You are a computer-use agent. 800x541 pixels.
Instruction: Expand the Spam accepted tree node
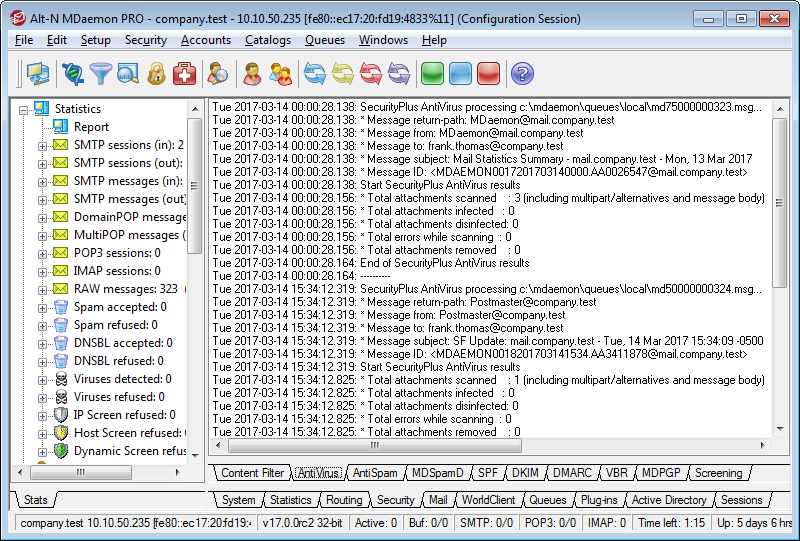[x=42, y=307]
